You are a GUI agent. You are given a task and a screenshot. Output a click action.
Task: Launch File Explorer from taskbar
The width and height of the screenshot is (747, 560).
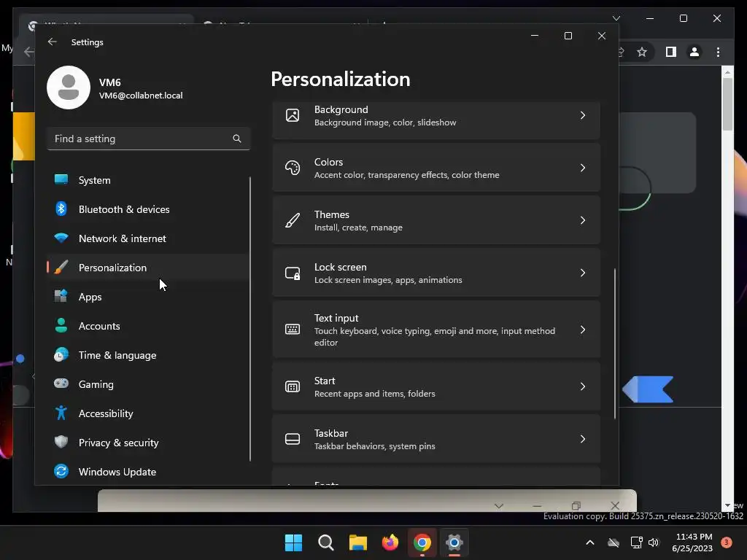click(x=357, y=542)
